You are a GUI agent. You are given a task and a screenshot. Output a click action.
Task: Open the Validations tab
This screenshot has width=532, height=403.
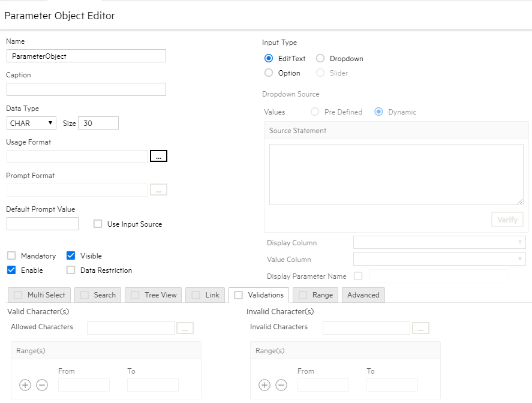(x=259, y=295)
